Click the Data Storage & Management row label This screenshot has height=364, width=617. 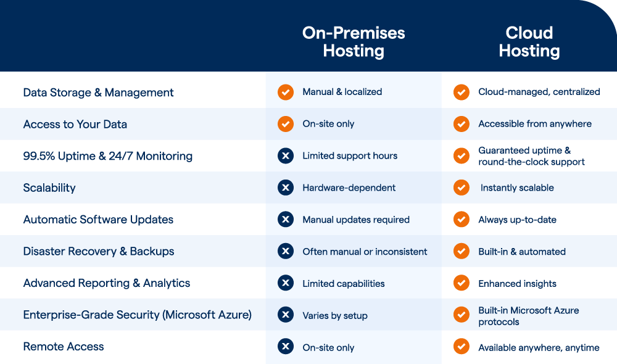pos(99,93)
